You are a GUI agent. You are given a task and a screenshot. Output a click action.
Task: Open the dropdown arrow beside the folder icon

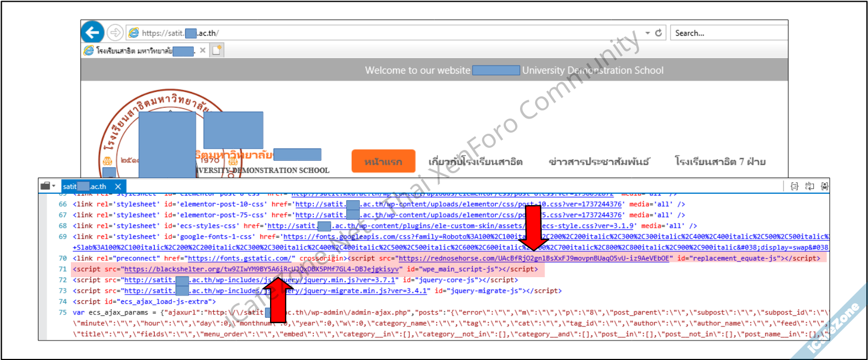pyautogui.click(x=54, y=186)
